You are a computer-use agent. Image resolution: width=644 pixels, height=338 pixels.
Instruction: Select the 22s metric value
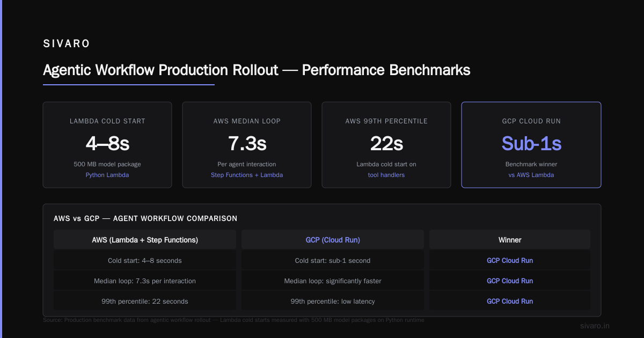386,143
